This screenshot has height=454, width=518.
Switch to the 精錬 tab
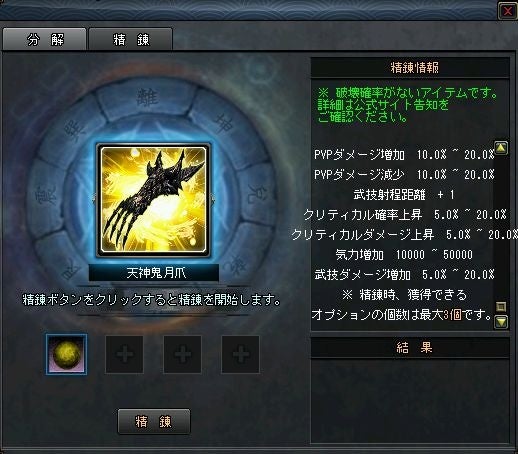[131, 40]
